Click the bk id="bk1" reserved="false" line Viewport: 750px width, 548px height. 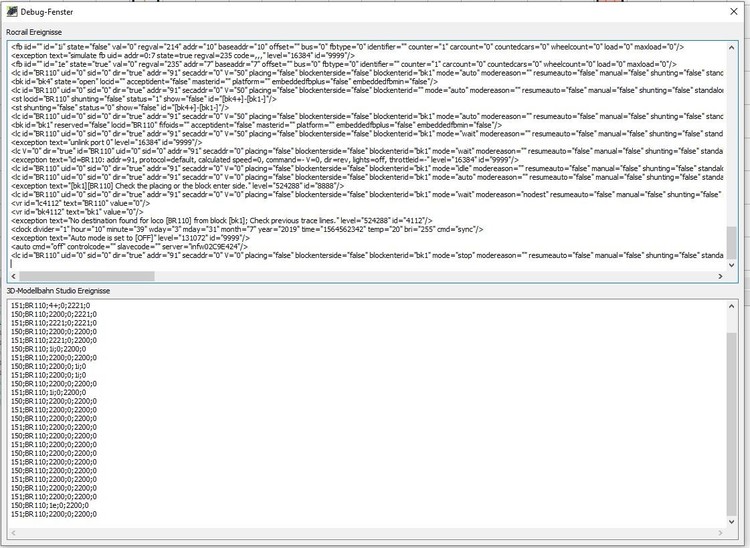point(256,125)
